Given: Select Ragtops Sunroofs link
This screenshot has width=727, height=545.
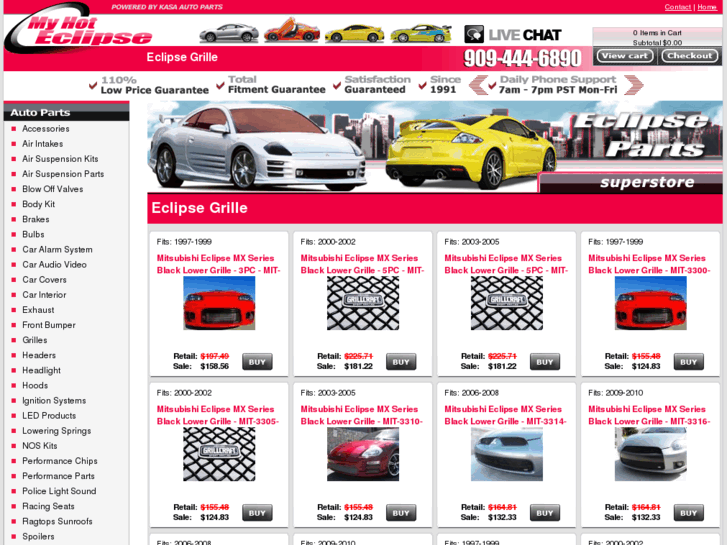Looking at the screenshot, I should 57,522.
